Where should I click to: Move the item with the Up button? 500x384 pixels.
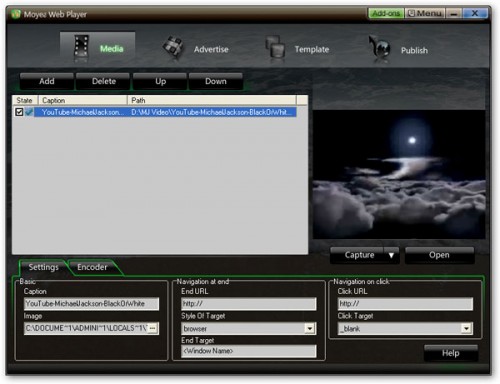click(160, 81)
